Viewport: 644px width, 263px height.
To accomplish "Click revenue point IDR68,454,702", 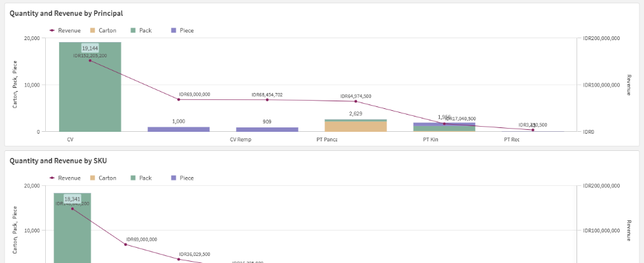I will (x=267, y=99).
